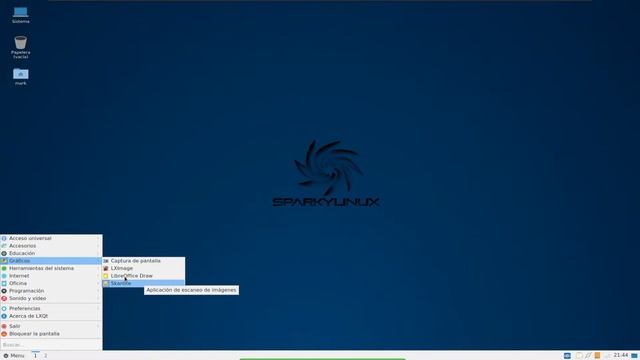This screenshot has width=640, height=360.
Task: Click the blue tray icon
Action: (x=567, y=356)
